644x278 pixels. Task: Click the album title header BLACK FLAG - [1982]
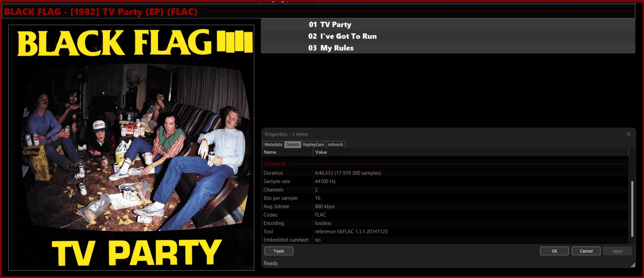coord(101,12)
